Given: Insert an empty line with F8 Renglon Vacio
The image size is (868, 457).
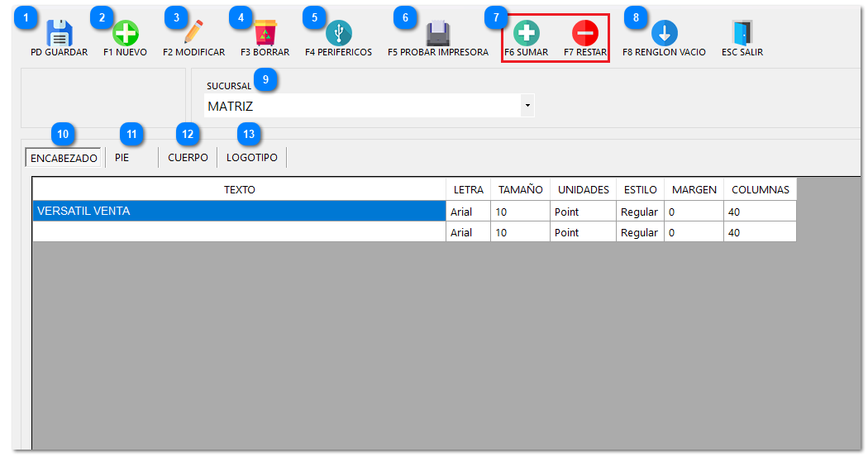Looking at the screenshot, I should pos(664,34).
